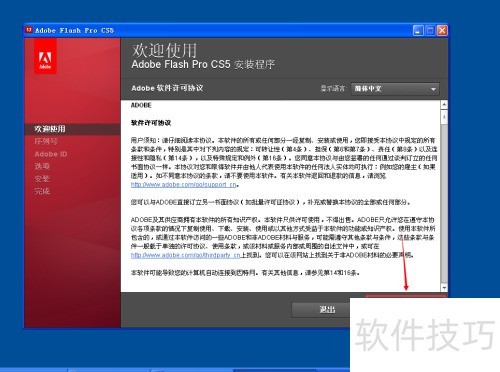Click the 显示语言 label
The height and width of the screenshot is (372, 500).
pyautogui.click(x=333, y=89)
